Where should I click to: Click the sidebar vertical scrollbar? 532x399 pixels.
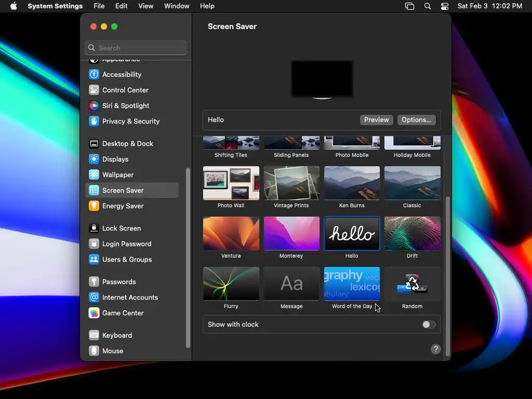pyautogui.click(x=188, y=258)
